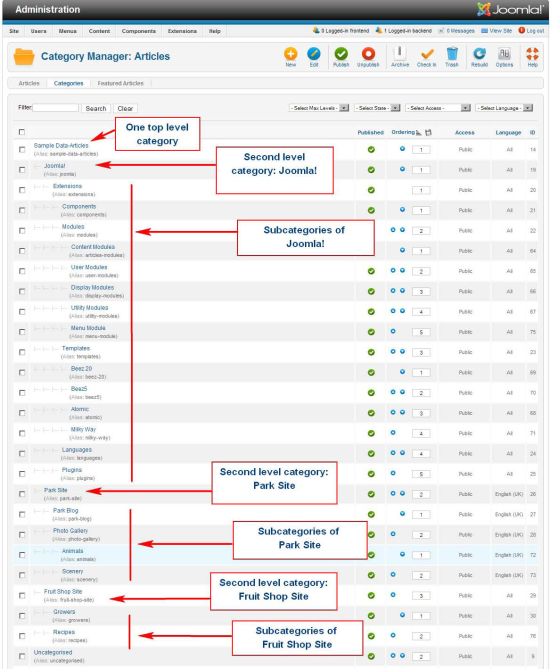Tick the checkbox for Uncategorised row
This screenshot has width=550, height=669.
[22, 656]
